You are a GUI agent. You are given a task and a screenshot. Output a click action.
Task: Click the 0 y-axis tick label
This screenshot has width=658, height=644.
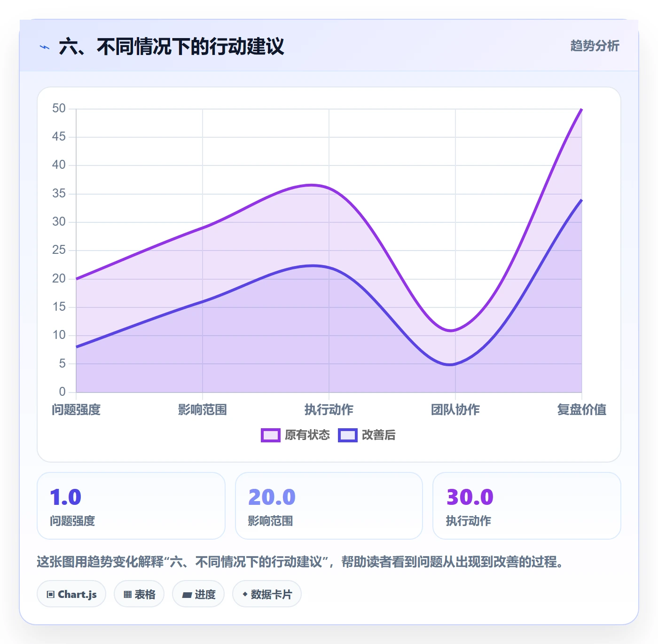[x=62, y=392]
